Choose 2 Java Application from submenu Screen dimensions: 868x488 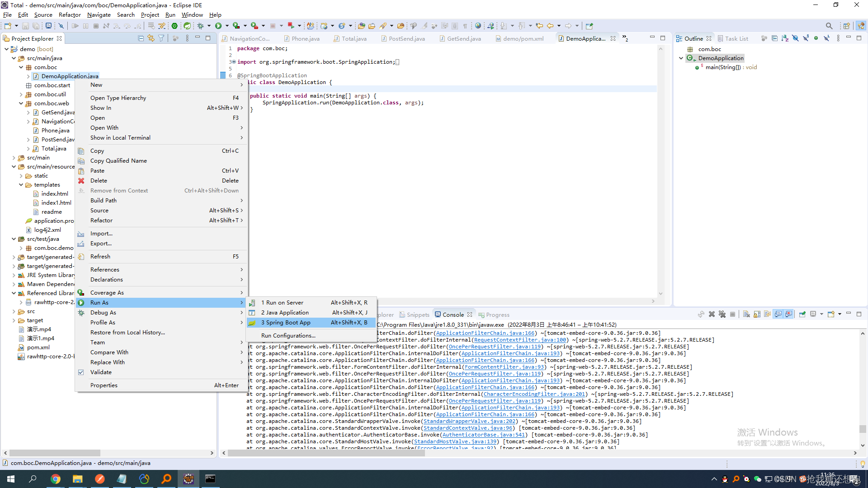click(x=311, y=313)
